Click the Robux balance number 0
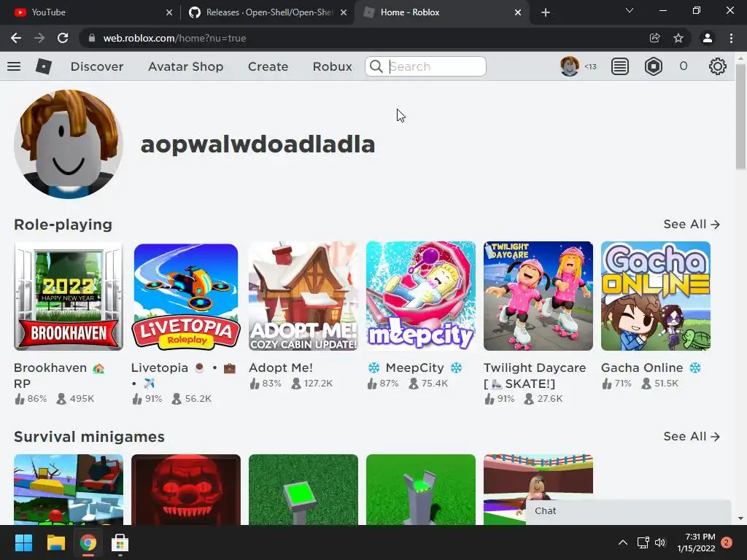This screenshot has height=560, width=747. [683, 66]
